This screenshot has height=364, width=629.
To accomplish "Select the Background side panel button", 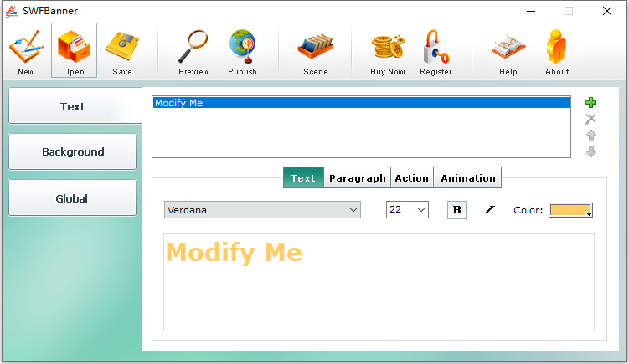I will 73,151.
